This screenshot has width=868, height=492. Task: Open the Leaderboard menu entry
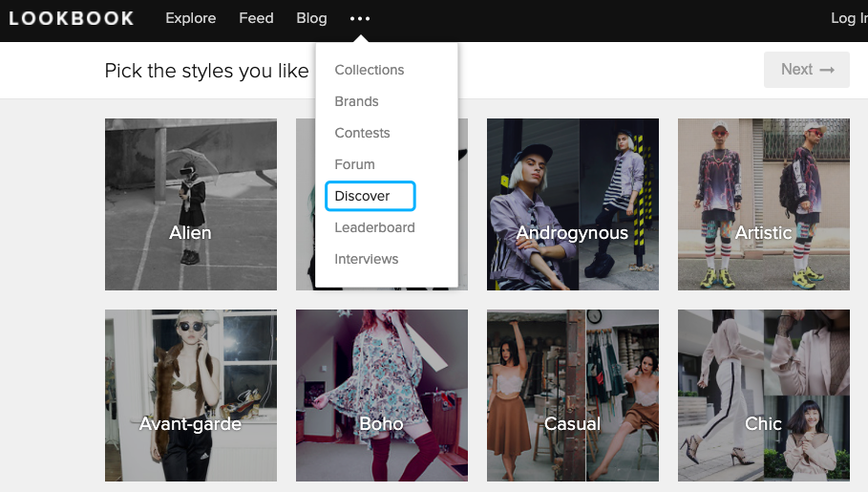click(374, 227)
